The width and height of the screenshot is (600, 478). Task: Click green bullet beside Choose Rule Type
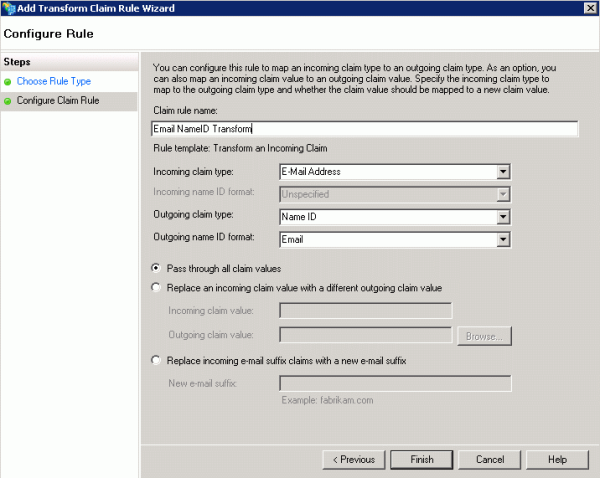click(x=7, y=82)
